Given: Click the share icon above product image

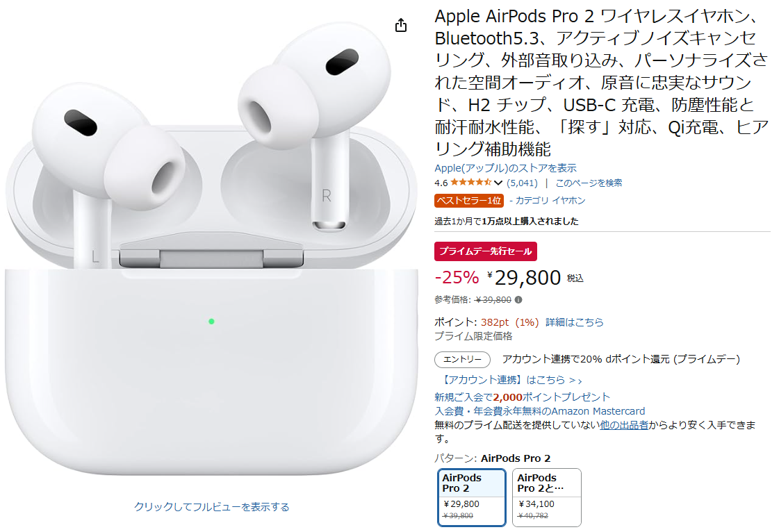Looking at the screenshot, I should 400,25.
